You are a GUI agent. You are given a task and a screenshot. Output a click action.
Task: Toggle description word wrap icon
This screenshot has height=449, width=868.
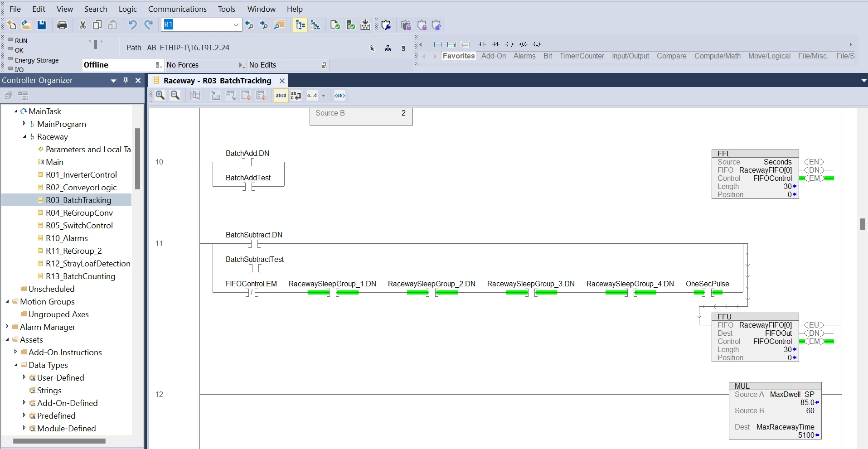tap(296, 95)
